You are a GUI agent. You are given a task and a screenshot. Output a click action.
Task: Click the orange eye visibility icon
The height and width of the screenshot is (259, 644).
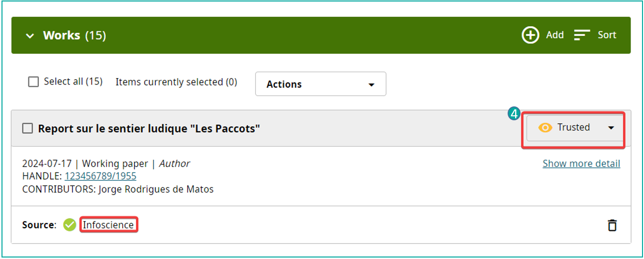tap(545, 128)
